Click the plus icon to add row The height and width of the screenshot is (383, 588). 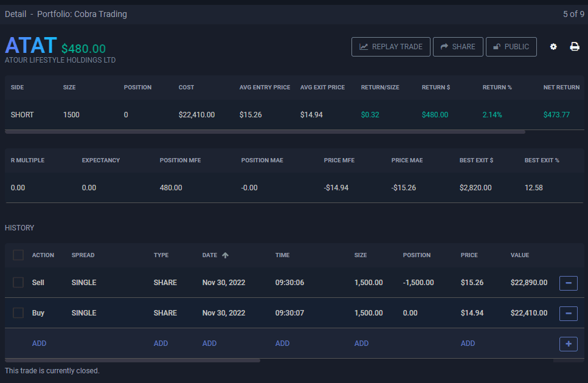pos(568,343)
